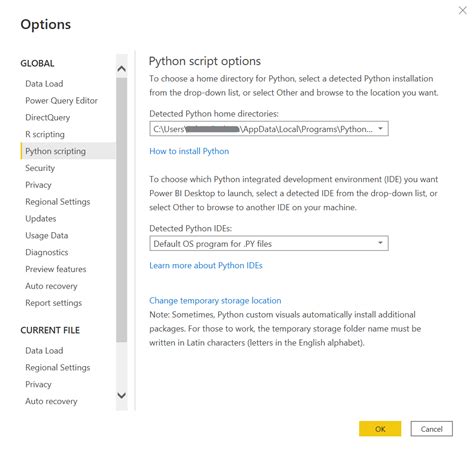This screenshot has height=457, width=474.
Task: Open Global Data Load settings
Action: 44,84
